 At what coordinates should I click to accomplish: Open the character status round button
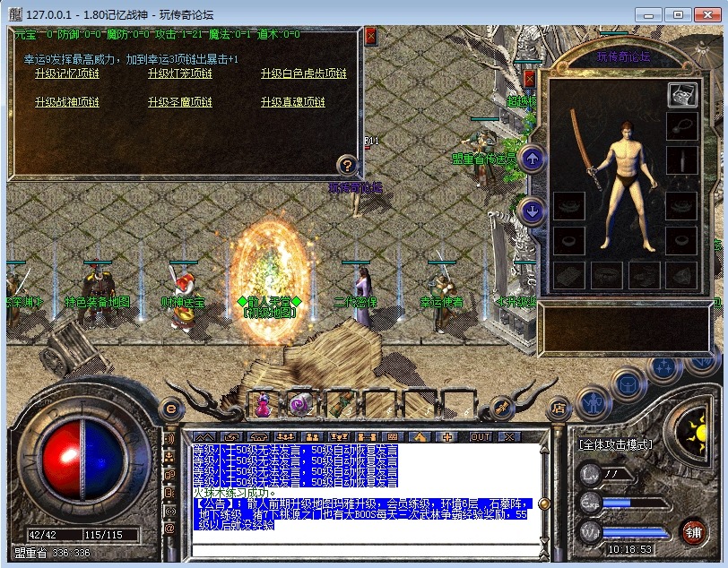click(x=593, y=403)
